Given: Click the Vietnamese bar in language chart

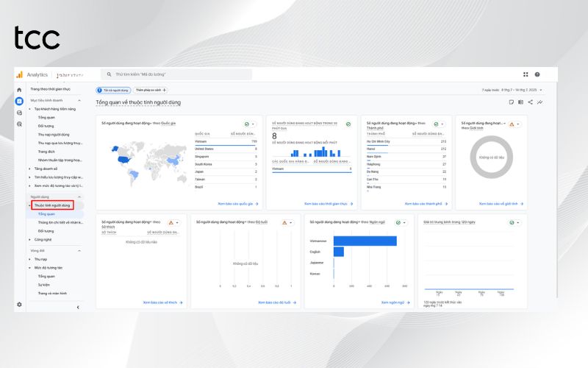Looking at the screenshot, I should click(x=365, y=241).
